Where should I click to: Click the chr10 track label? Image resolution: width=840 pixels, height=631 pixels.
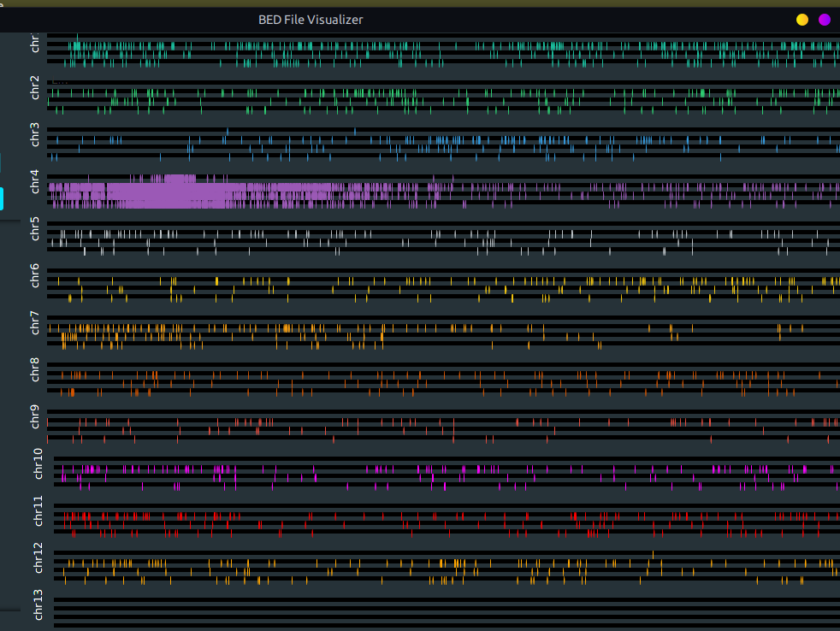(x=38, y=466)
